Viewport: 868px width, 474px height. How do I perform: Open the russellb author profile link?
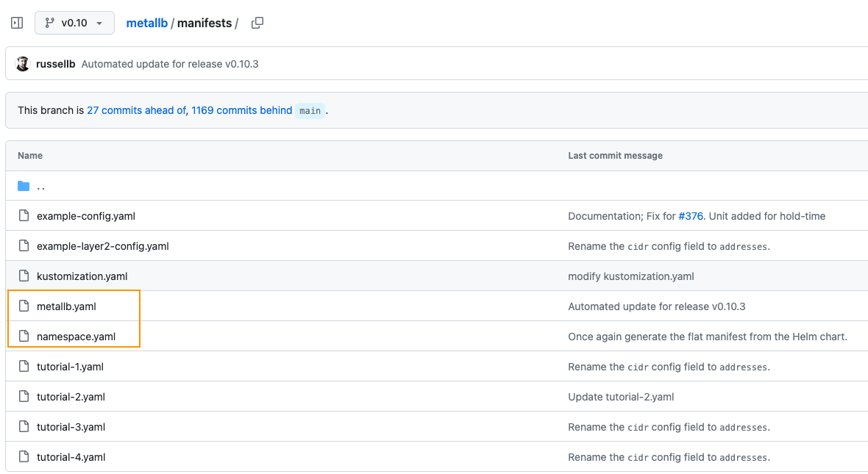click(55, 64)
